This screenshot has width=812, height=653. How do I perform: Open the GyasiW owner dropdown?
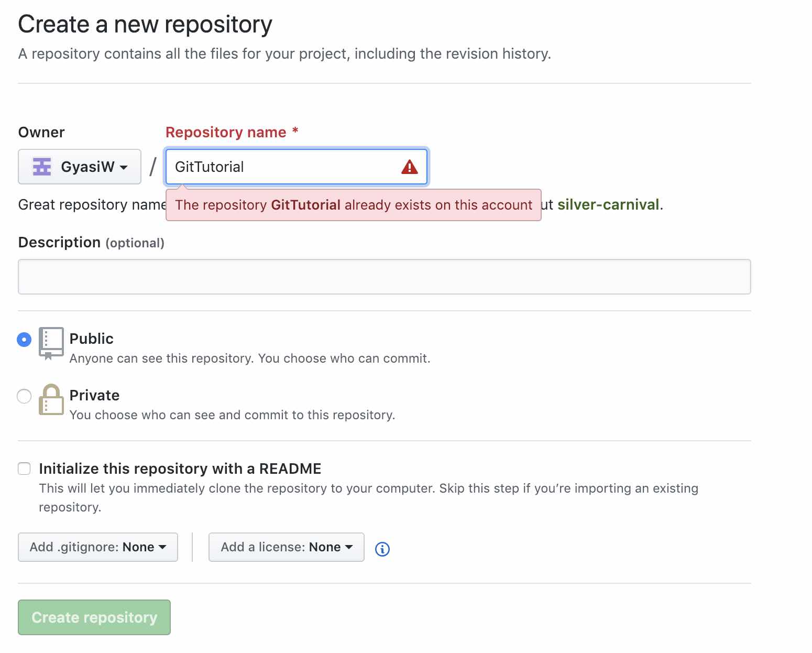tap(80, 167)
